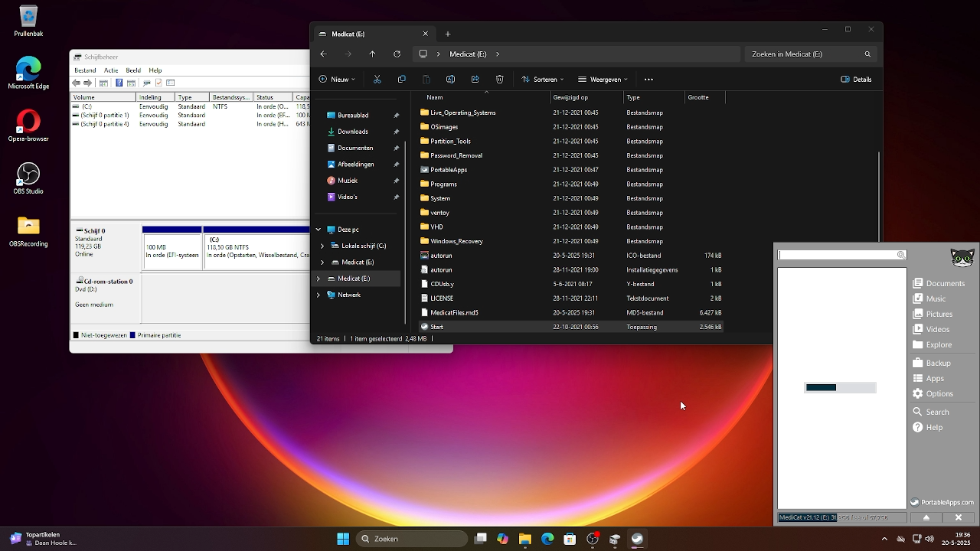This screenshot has width=980, height=551.
Task: Open Apps in PortableApps menu
Action: 928,378
